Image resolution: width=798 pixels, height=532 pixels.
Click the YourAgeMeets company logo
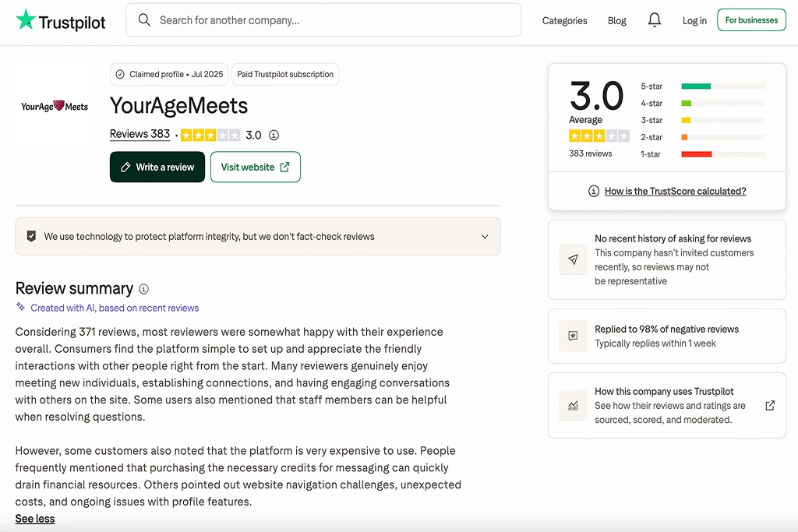(x=55, y=106)
